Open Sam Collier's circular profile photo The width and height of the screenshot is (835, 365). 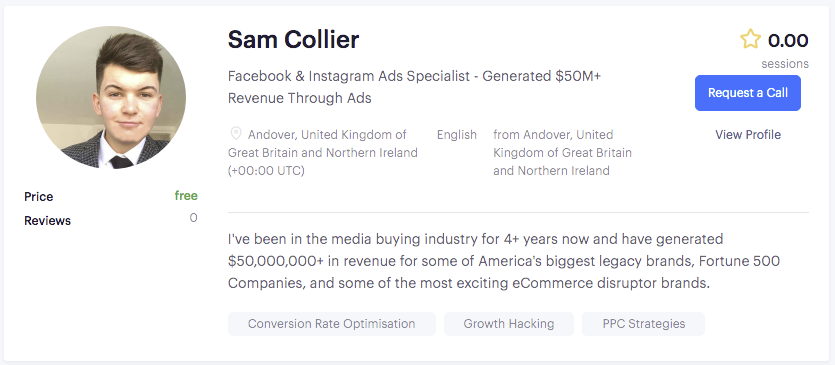(x=111, y=100)
